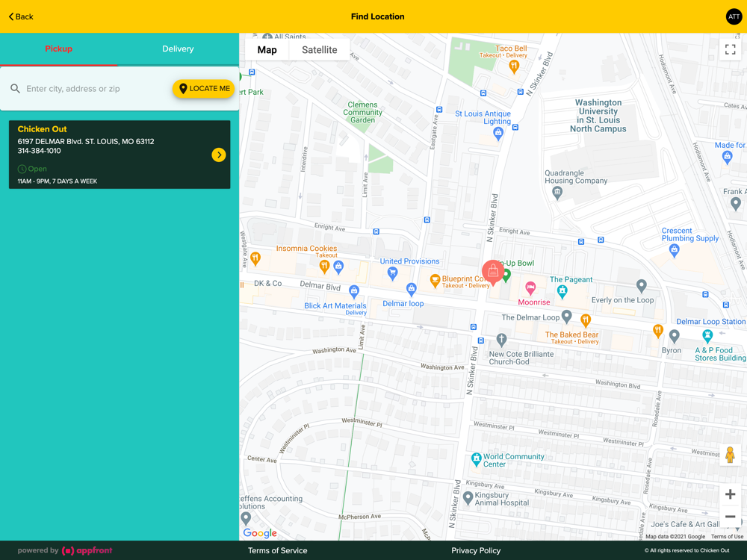This screenshot has width=747, height=560.
Task: Click the Made for marker pin
Action: (x=727, y=157)
